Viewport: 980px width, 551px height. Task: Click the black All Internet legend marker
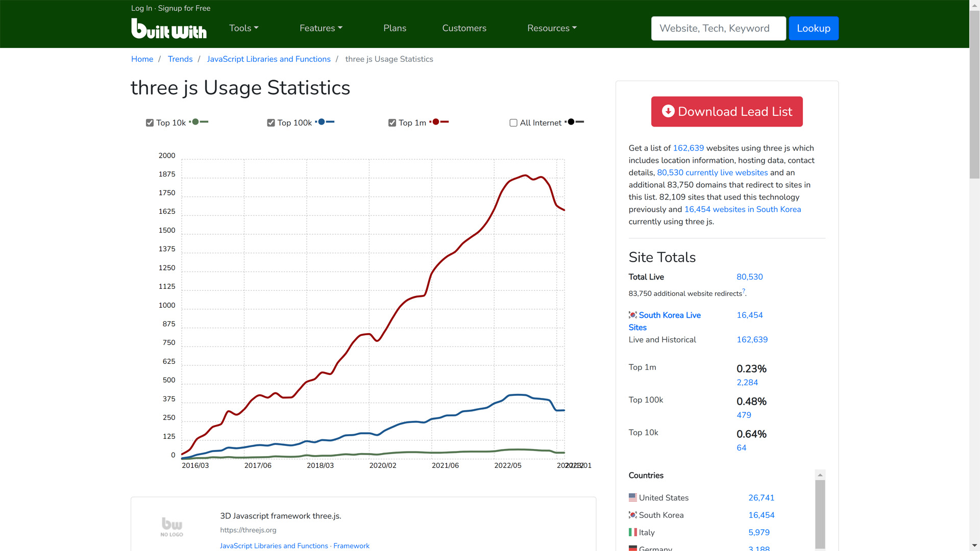pyautogui.click(x=575, y=122)
